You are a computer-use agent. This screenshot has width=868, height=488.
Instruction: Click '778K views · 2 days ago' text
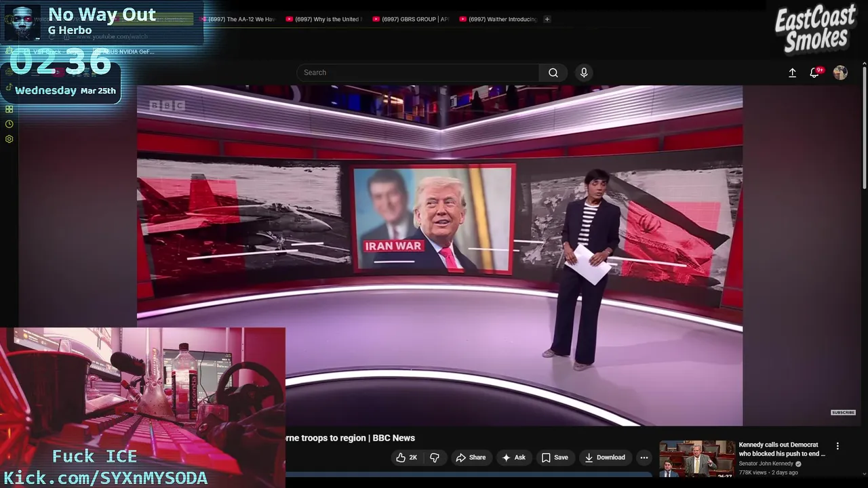point(768,472)
